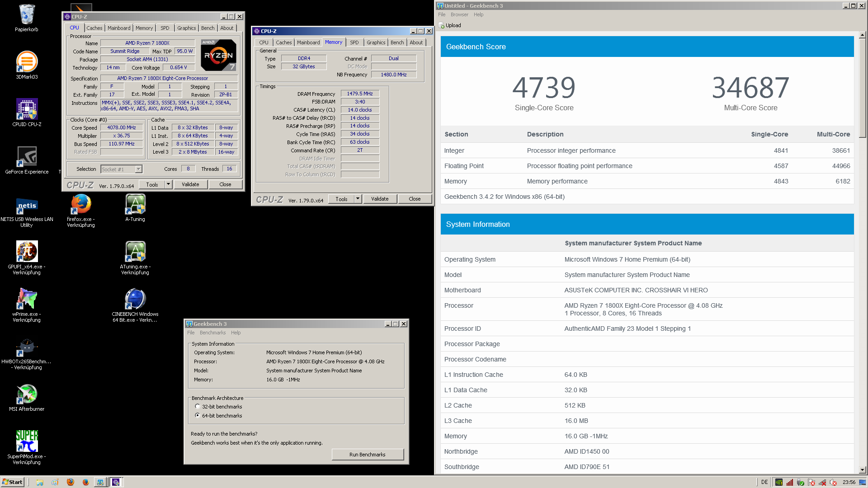The image size is (868, 488).
Task: Click Validate in CPU-Z Memory window
Action: 380,199
